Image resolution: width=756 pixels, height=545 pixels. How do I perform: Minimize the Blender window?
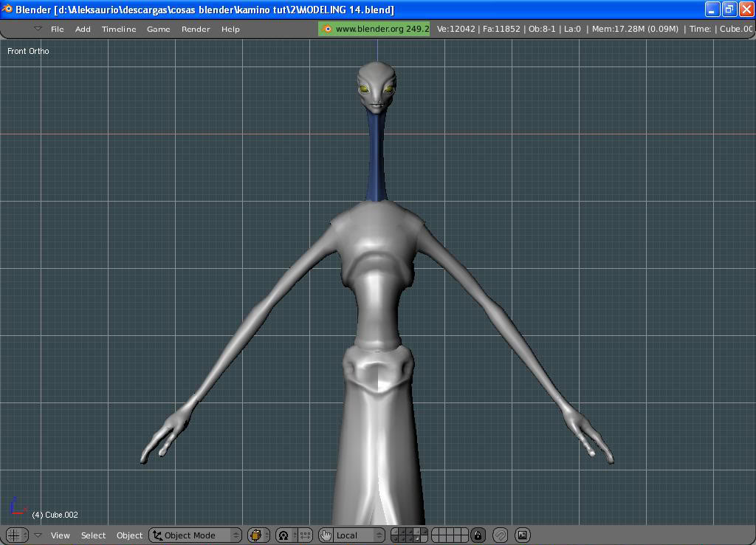click(712, 9)
